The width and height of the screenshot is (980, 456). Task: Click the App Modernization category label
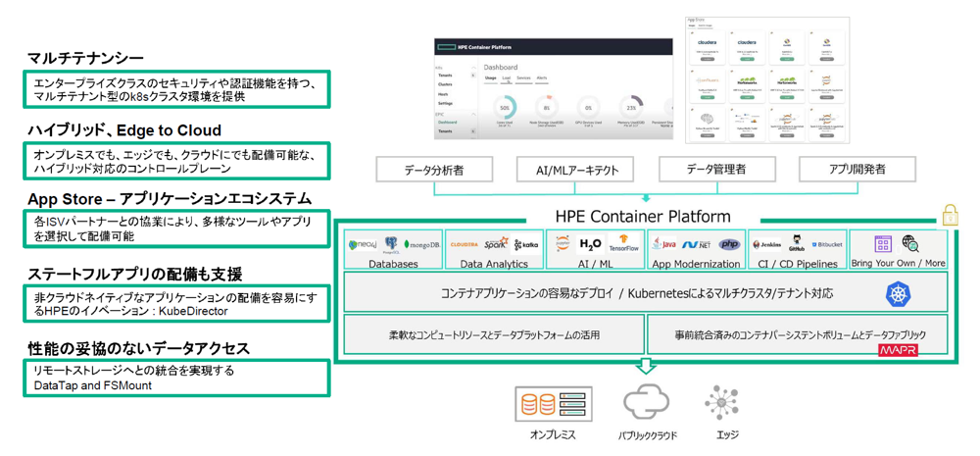[696, 264]
